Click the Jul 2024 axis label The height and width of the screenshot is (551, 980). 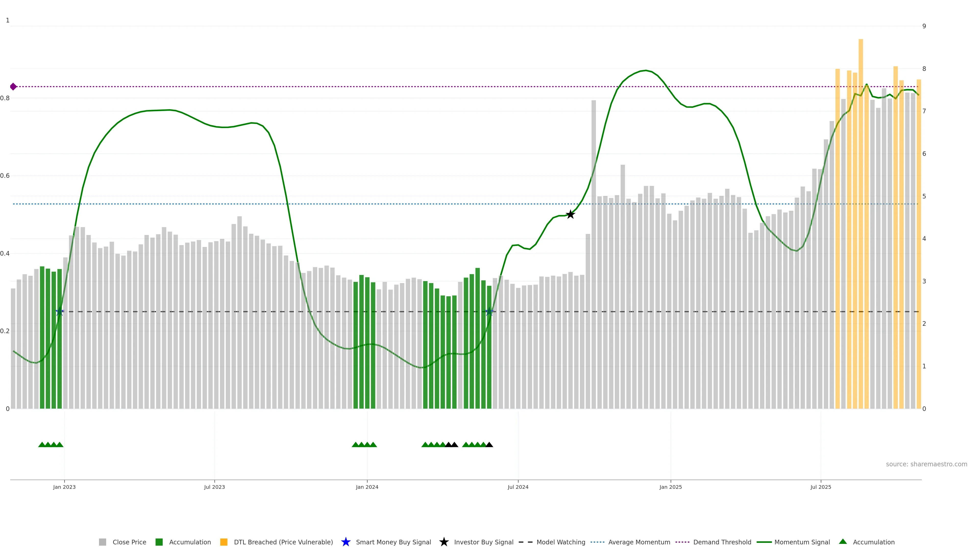[518, 487]
